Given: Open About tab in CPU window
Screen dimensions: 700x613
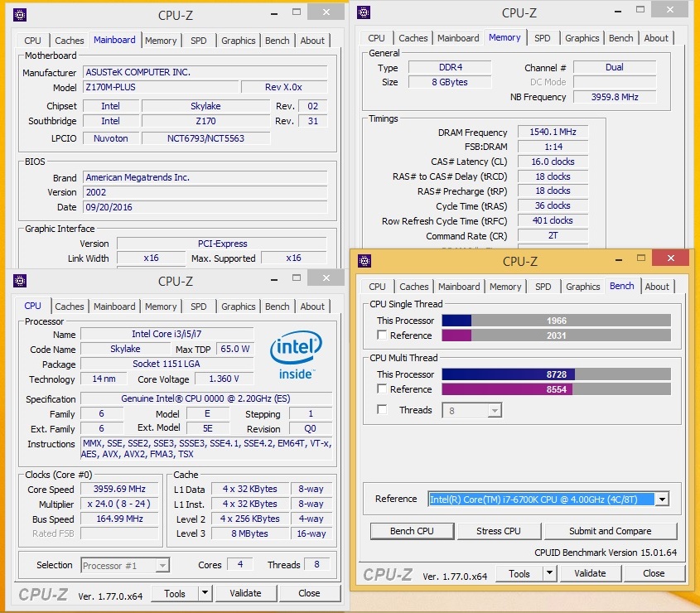Looking at the screenshot, I should (312, 306).
